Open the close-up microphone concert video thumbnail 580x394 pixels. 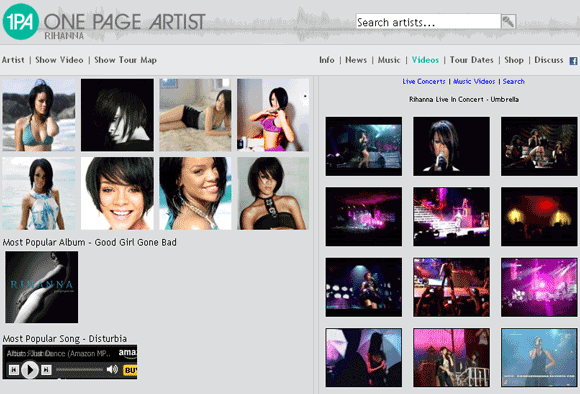(451, 147)
